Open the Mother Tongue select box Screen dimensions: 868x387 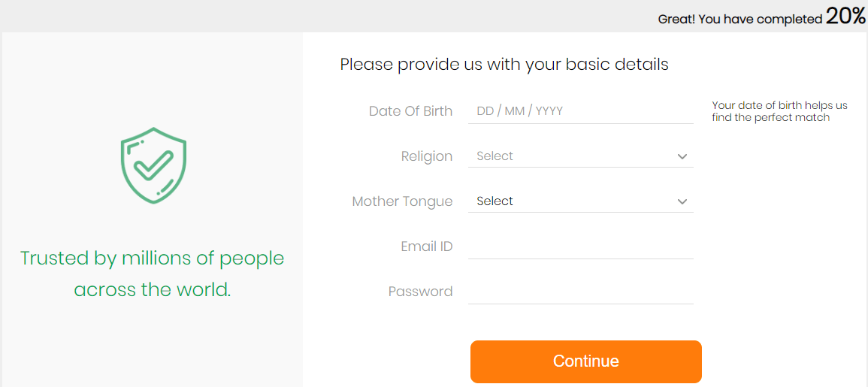click(x=581, y=201)
